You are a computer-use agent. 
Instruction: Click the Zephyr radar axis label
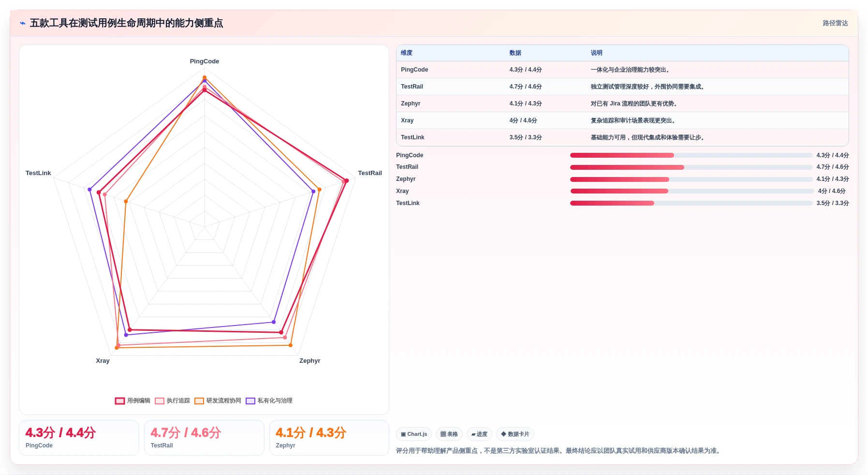click(x=310, y=361)
